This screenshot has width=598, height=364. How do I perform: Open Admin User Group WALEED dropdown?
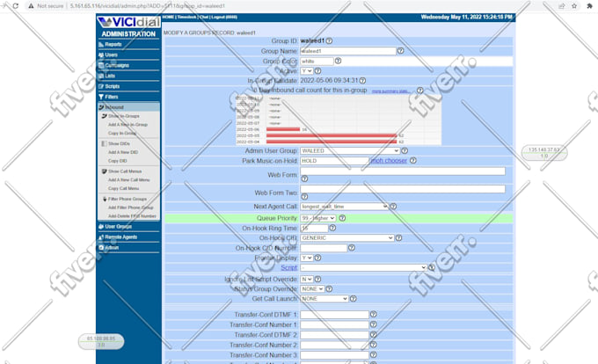click(x=350, y=151)
